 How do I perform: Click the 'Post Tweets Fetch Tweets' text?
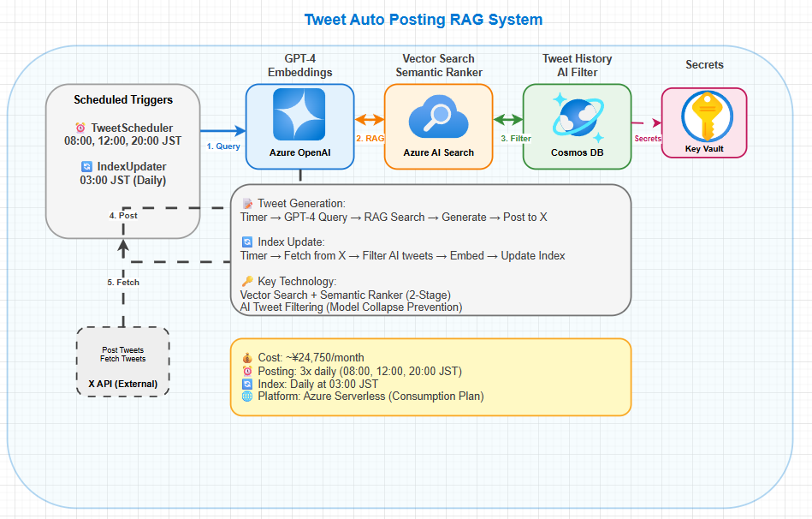[x=122, y=355]
